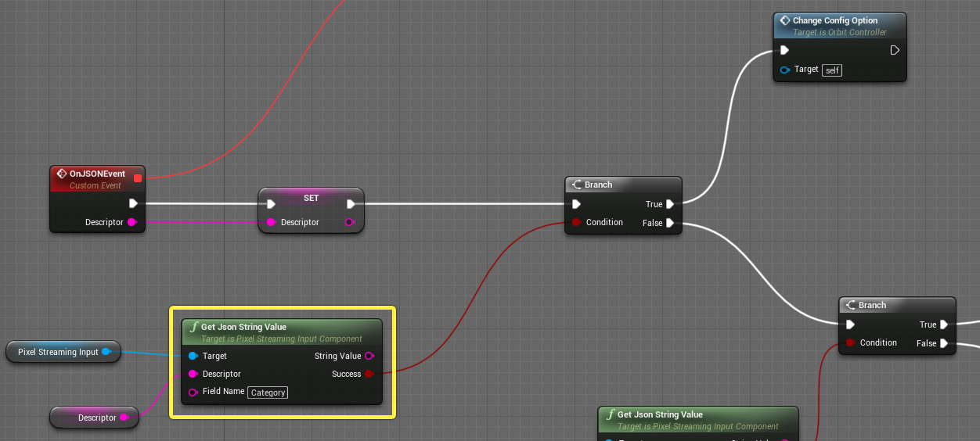The width and height of the screenshot is (980, 441).
Task: Click String Value output pin
Action: (x=369, y=356)
